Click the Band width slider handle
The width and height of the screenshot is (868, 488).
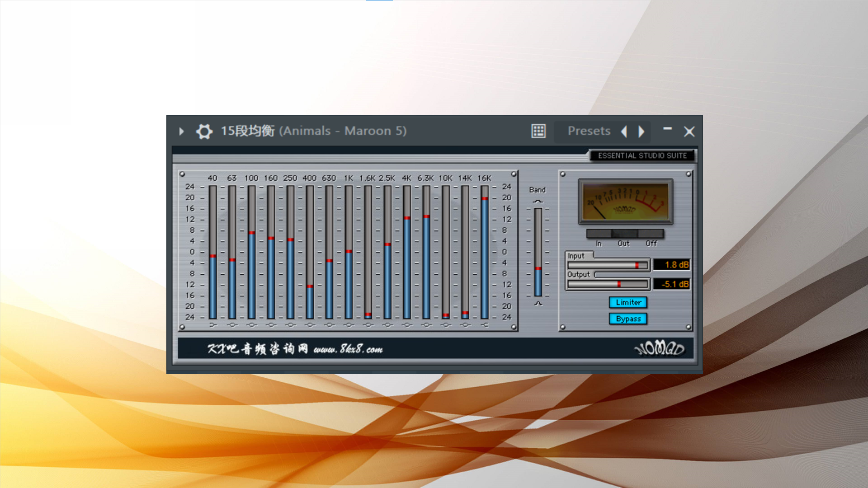(538, 268)
